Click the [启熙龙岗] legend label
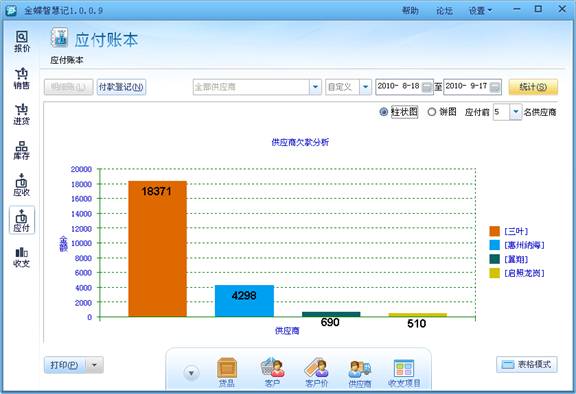This screenshot has height=394, width=576. (x=524, y=273)
